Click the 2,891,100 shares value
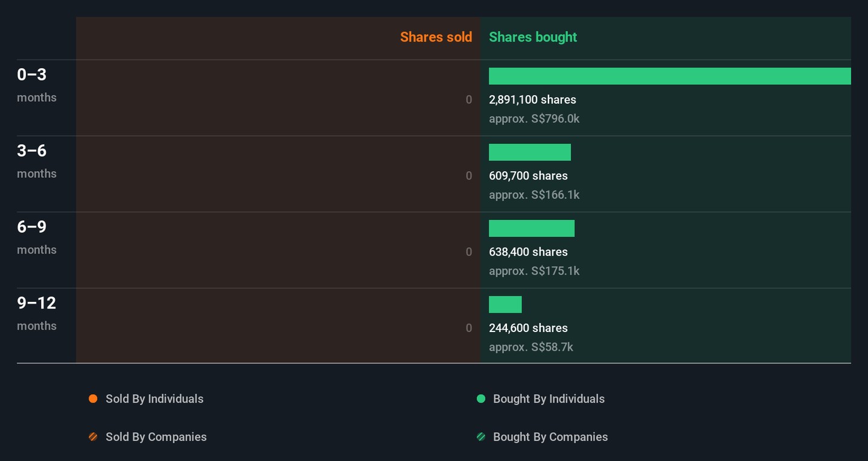868x461 pixels. [532, 100]
